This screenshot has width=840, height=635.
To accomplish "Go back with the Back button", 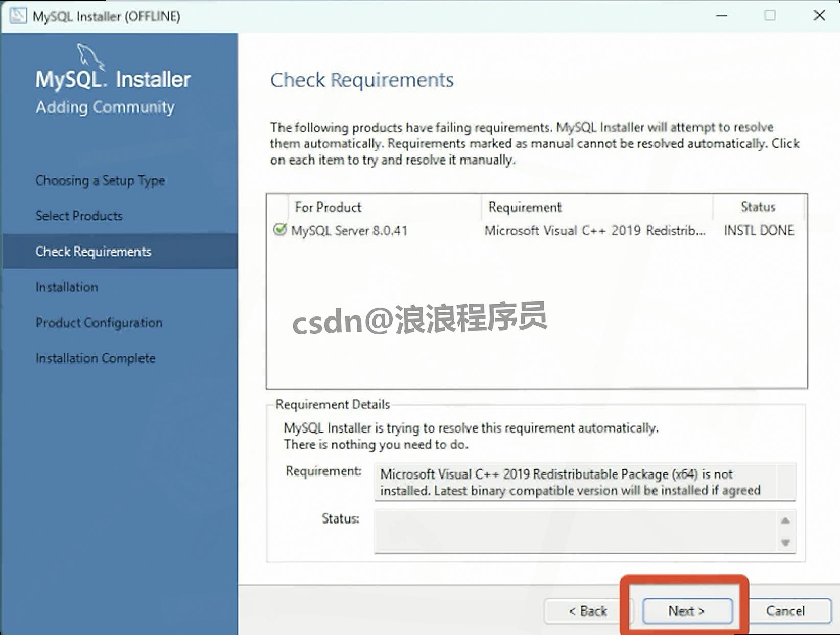I will coord(588,611).
